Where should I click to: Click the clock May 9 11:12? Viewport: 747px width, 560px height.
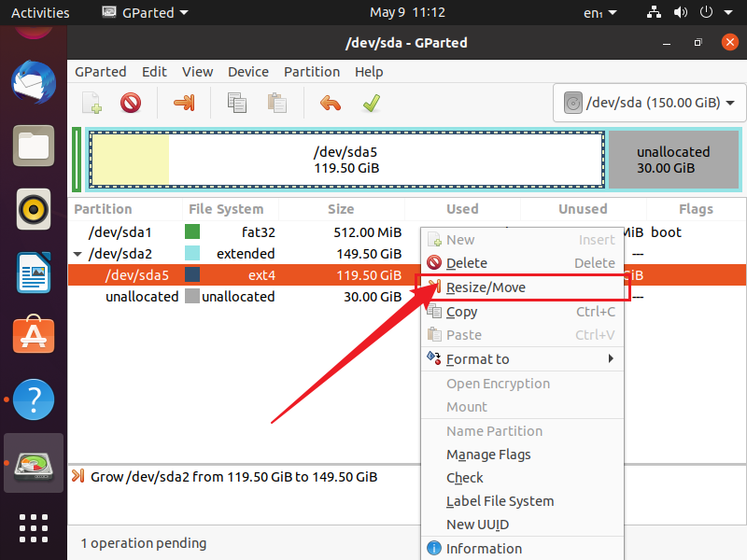[407, 12]
